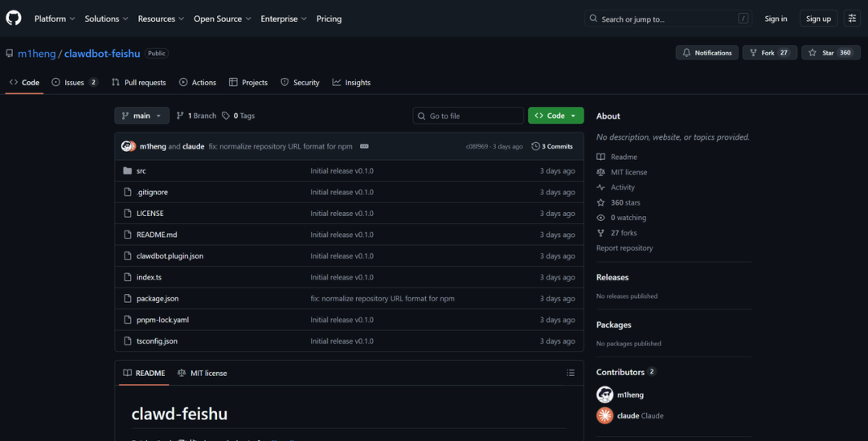Expand the Platform menu
Screen dimensions: 868x441
(x=55, y=18)
